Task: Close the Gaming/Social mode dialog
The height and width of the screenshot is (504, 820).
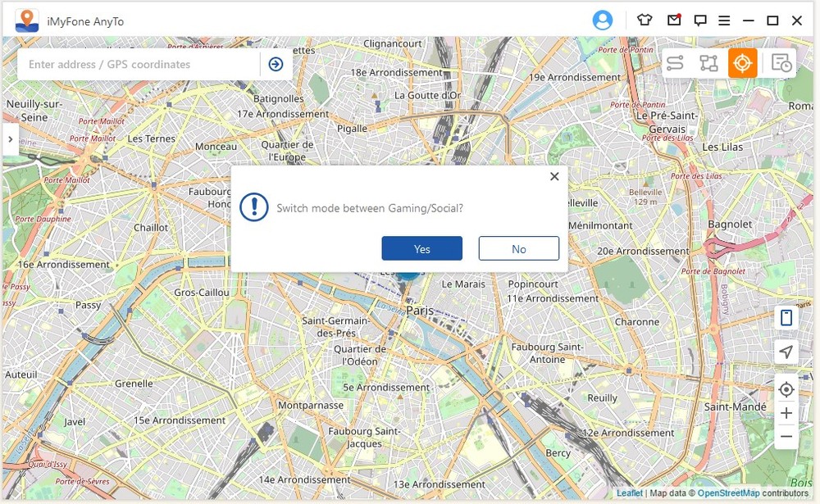Action: (x=554, y=177)
